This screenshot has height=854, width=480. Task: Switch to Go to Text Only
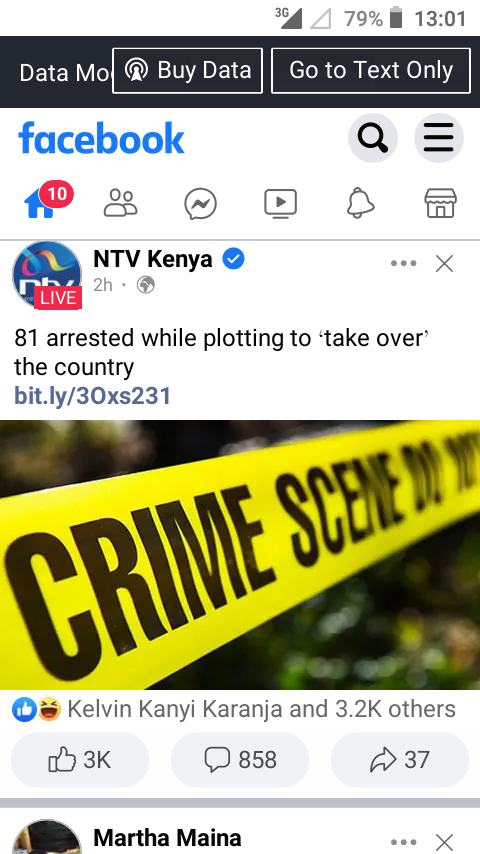(371, 71)
